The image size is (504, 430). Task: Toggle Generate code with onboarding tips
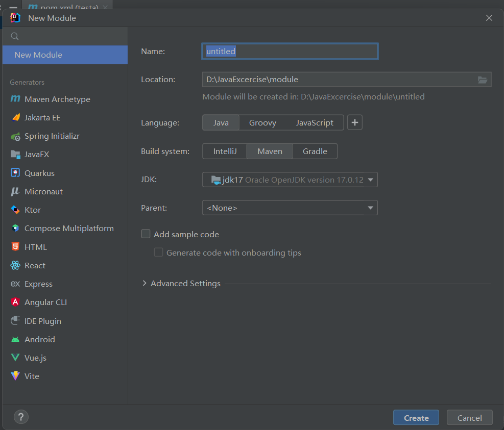point(158,252)
